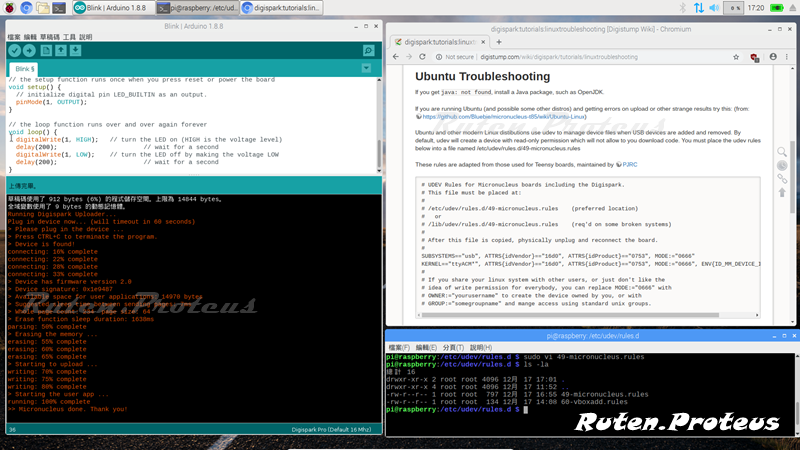Viewport: 800px width, 450px height.
Task: Create a new sketch with the New icon
Action: 46,51
